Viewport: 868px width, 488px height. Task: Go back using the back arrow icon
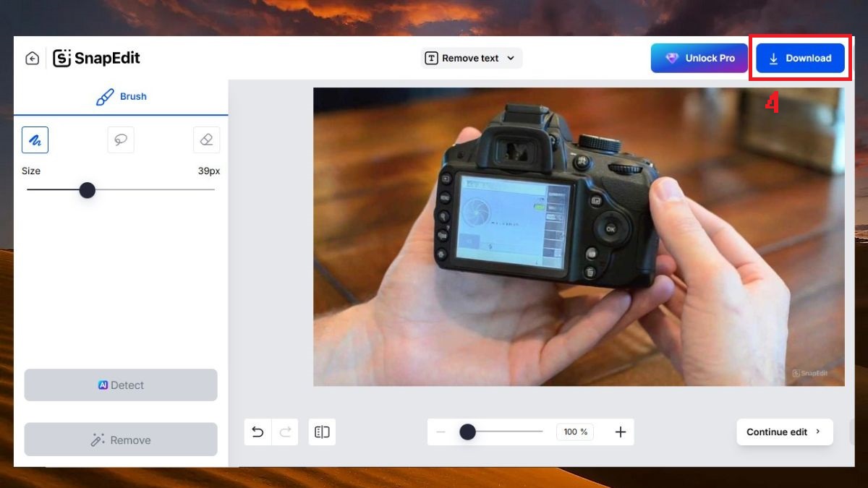coord(32,59)
